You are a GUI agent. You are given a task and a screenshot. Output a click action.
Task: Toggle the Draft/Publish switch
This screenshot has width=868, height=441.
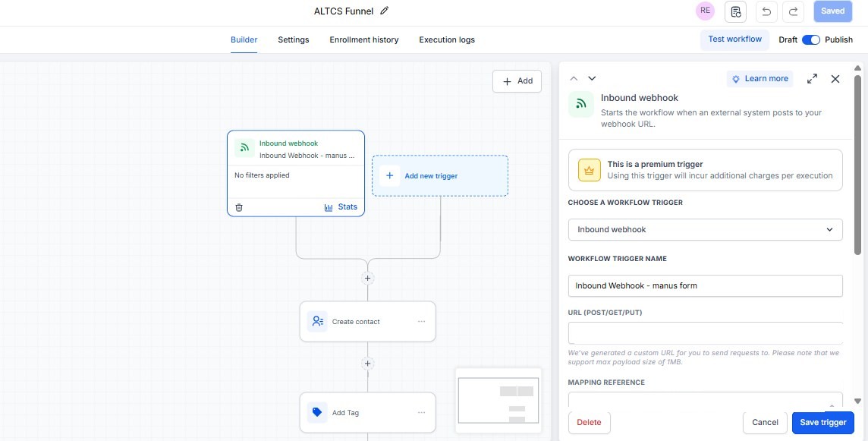(x=811, y=40)
